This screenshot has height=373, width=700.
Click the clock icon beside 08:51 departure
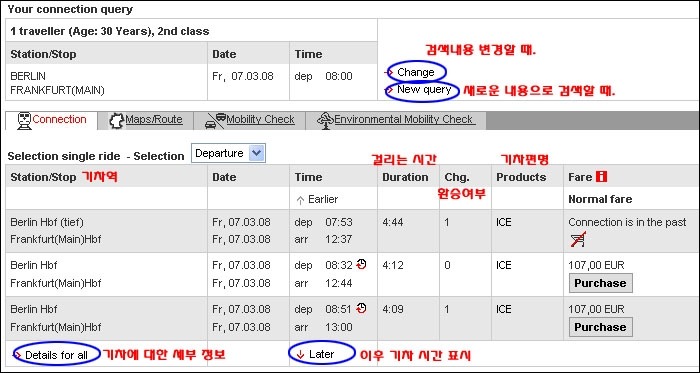361,308
